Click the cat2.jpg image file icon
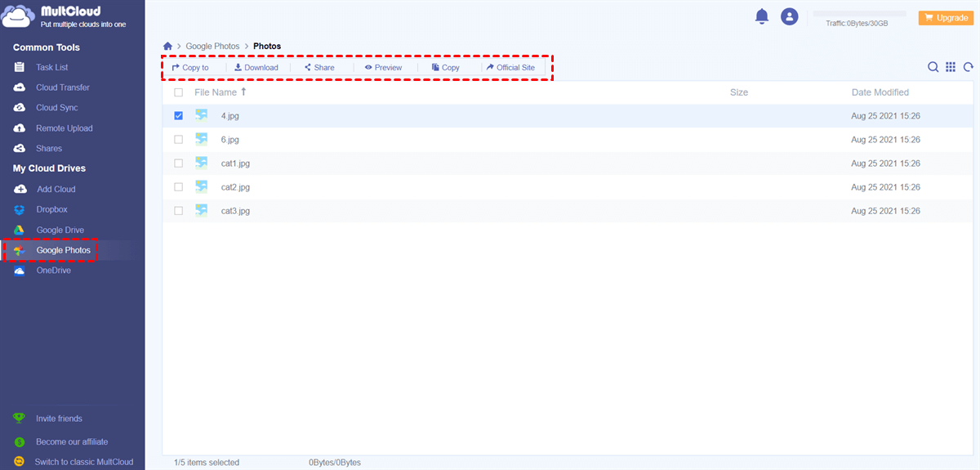Viewport: 980px width, 470px height. click(x=201, y=186)
